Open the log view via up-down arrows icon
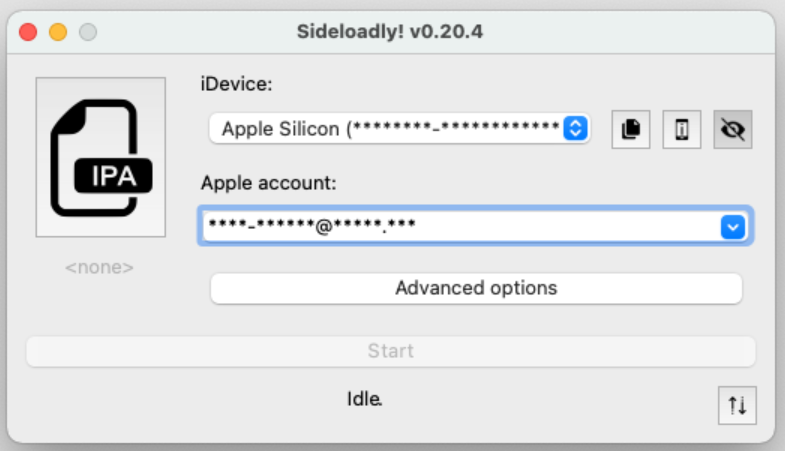 tap(737, 405)
